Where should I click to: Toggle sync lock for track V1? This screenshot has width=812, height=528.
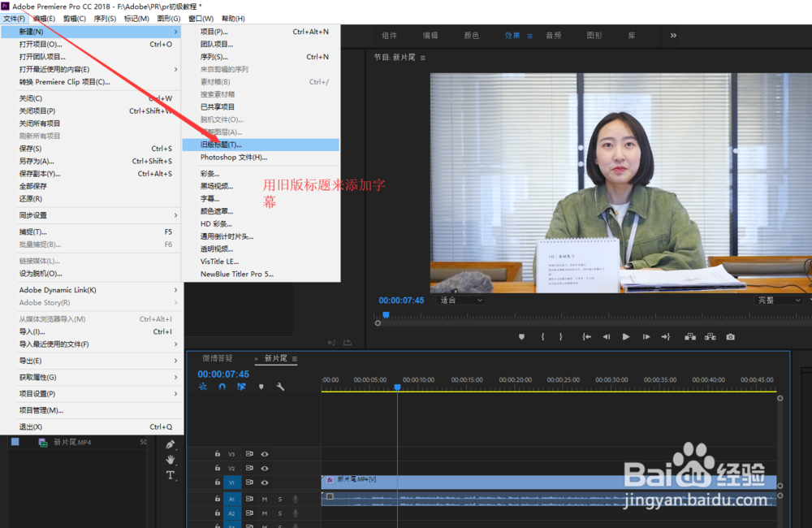pyautogui.click(x=249, y=483)
